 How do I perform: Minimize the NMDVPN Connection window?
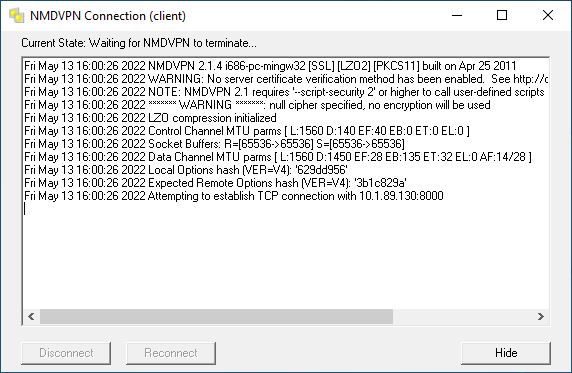tap(457, 15)
